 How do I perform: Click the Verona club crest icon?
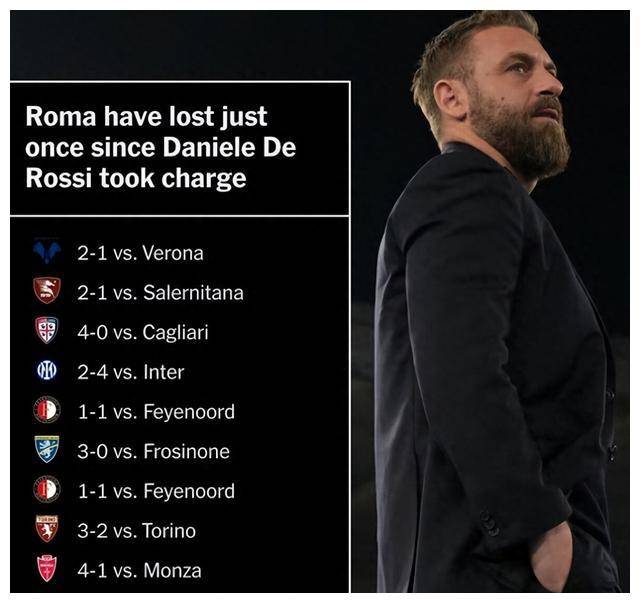(47, 252)
